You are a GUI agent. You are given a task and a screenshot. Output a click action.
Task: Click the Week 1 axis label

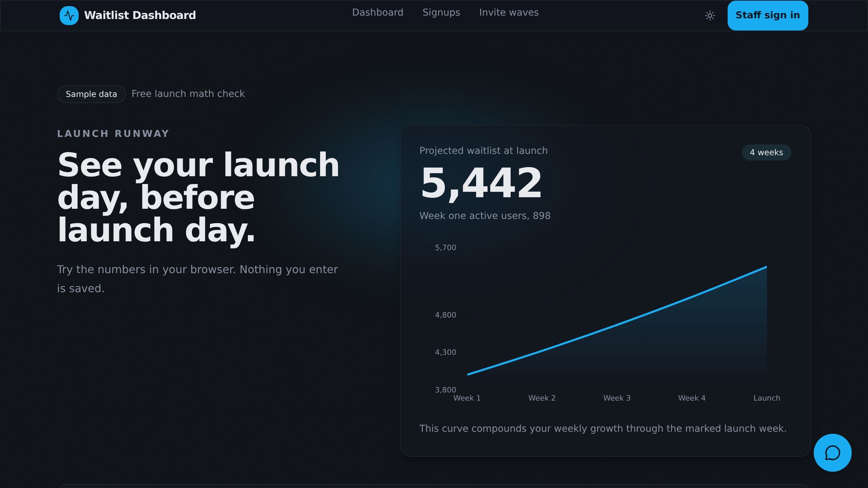pos(467,398)
